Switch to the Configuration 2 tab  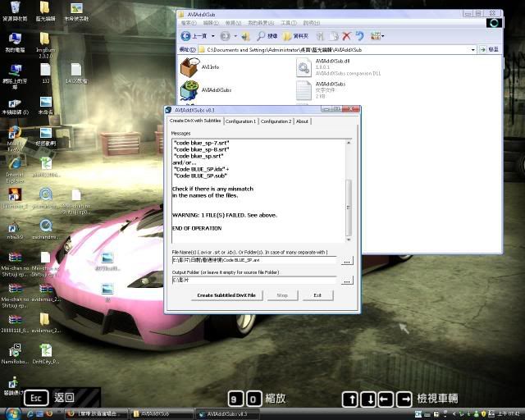[276, 121]
